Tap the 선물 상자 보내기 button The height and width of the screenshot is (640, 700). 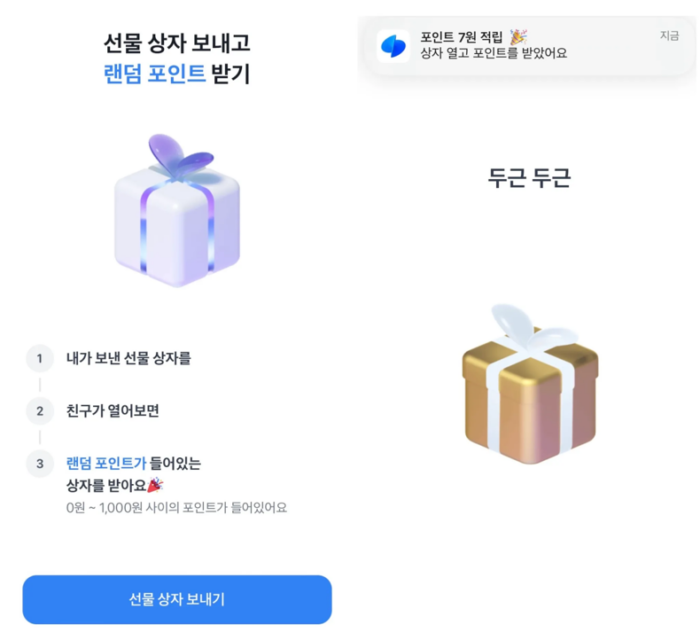[177, 599]
